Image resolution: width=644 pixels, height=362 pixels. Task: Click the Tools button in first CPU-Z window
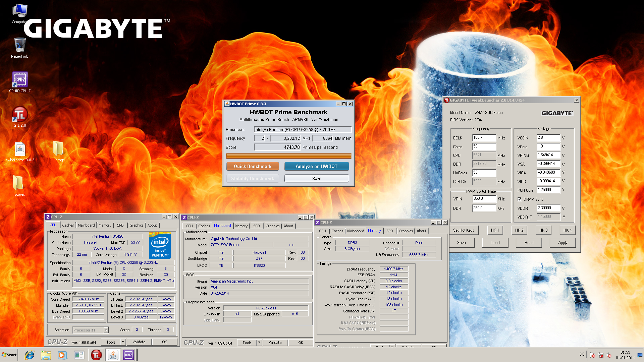point(111,342)
